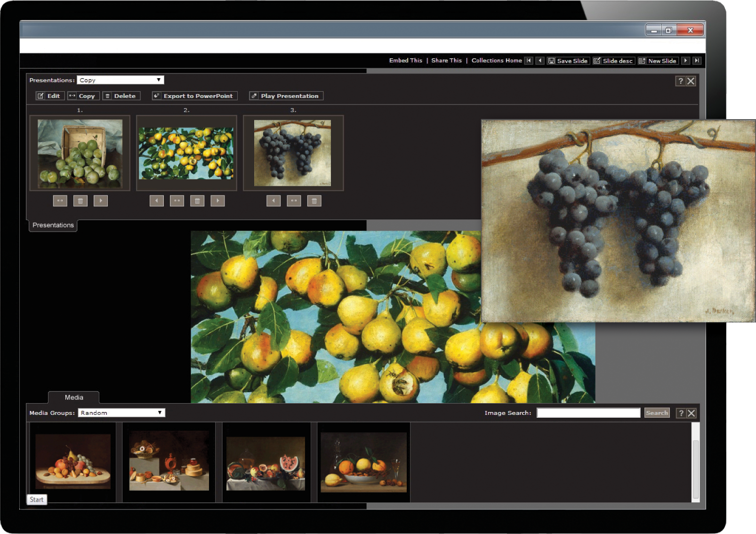The height and width of the screenshot is (534, 756).
Task: Click Play Presentation
Action: point(286,96)
